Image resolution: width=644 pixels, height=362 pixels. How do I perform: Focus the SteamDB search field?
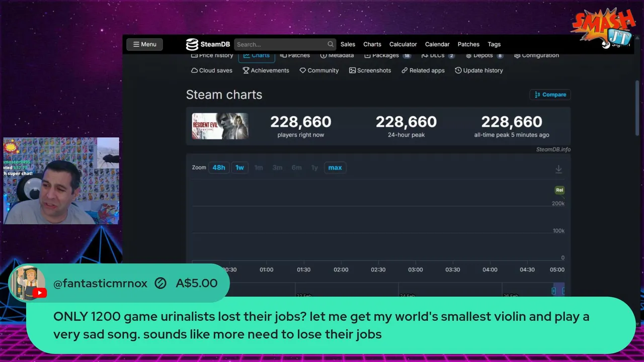[x=285, y=44]
